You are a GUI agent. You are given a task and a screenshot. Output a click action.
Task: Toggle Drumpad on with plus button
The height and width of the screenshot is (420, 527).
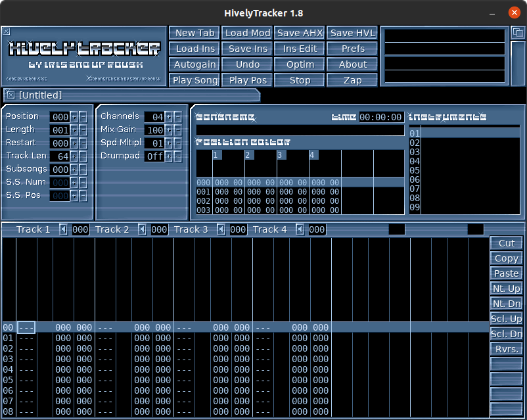169,156
